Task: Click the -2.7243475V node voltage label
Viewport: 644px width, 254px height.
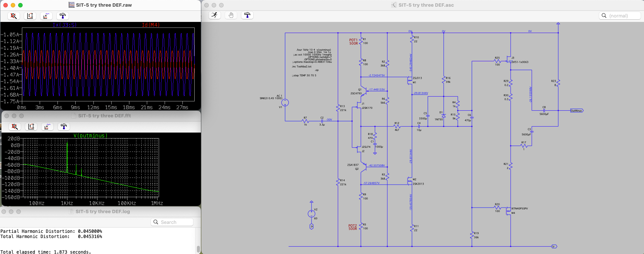Action: (x=377, y=75)
